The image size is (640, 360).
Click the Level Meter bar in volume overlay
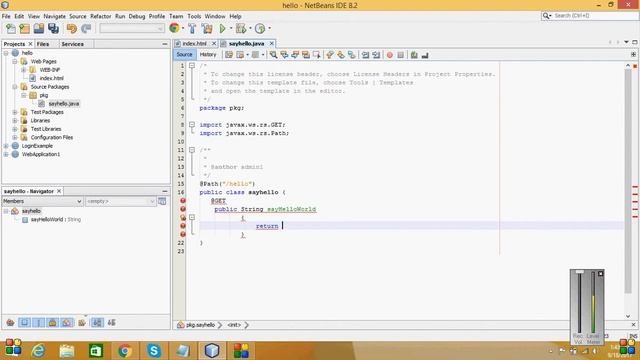click(593, 302)
